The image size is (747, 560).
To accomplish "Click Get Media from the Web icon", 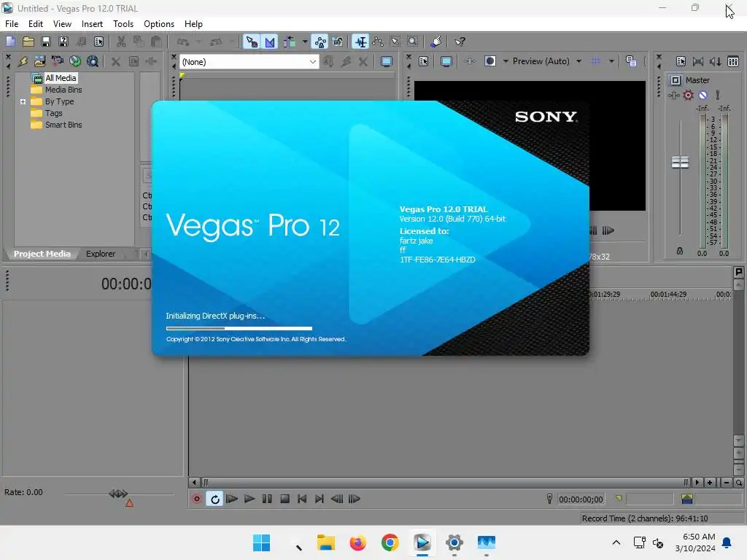I will click(x=93, y=61).
